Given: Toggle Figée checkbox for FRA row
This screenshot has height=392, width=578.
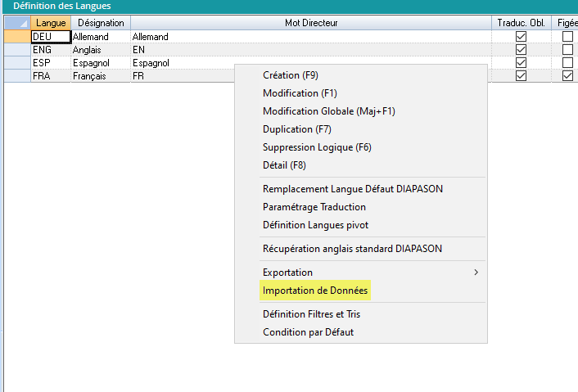Looking at the screenshot, I should click(x=567, y=76).
